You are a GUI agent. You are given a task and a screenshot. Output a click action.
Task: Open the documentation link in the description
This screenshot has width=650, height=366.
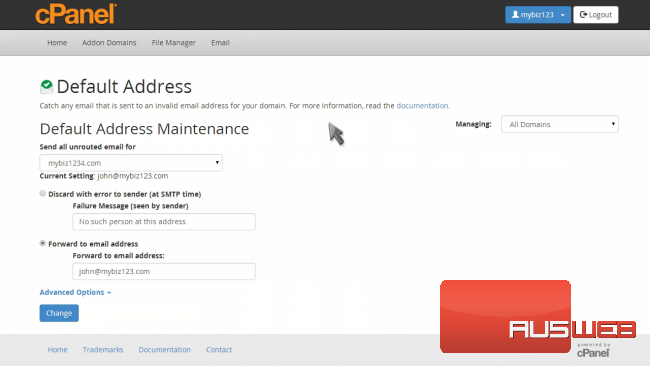[422, 106]
